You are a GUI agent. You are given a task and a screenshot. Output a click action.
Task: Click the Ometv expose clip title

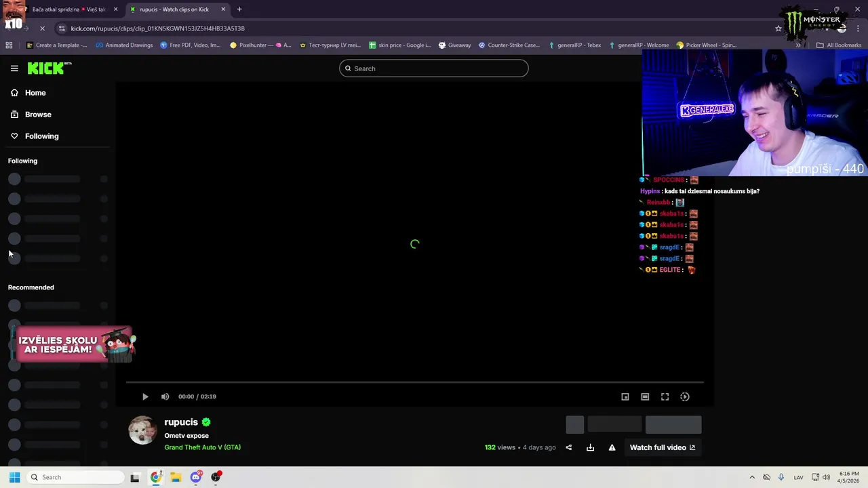[x=186, y=436]
